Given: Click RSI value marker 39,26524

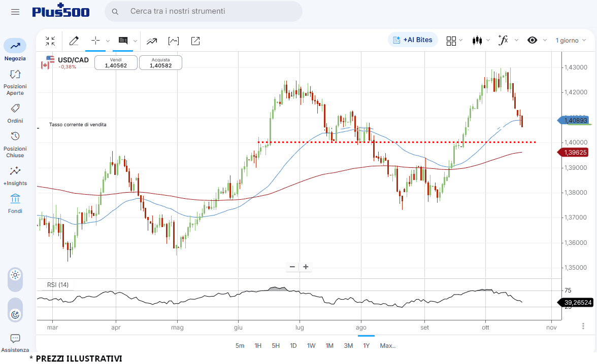Looking at the screenshot, I should [576, 303].
